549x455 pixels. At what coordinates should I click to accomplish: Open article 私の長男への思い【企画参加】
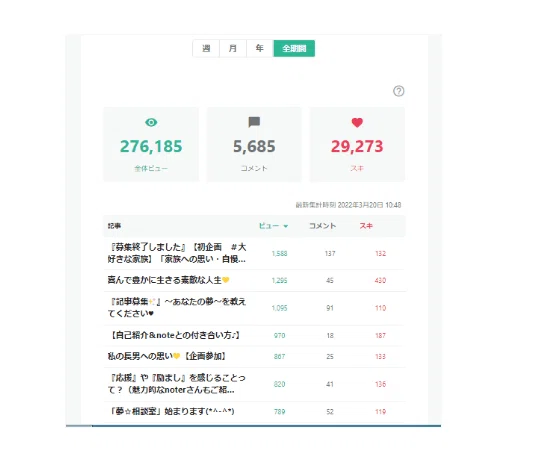tap(167, 356)
